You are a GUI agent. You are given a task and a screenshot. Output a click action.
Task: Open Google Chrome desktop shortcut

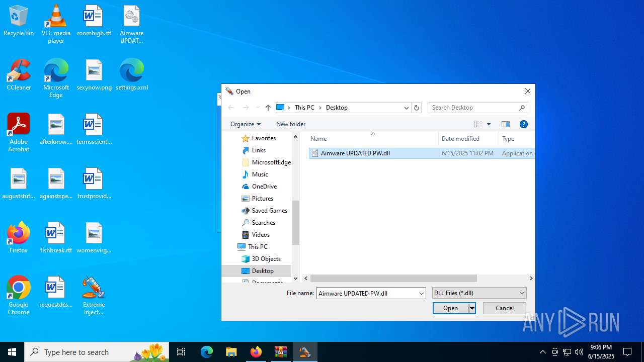coord(19,296)
